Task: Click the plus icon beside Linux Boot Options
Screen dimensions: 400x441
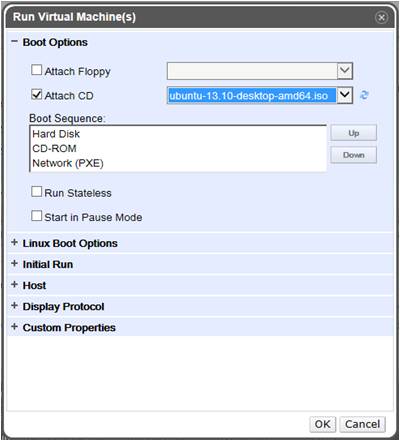Action: 14,243
